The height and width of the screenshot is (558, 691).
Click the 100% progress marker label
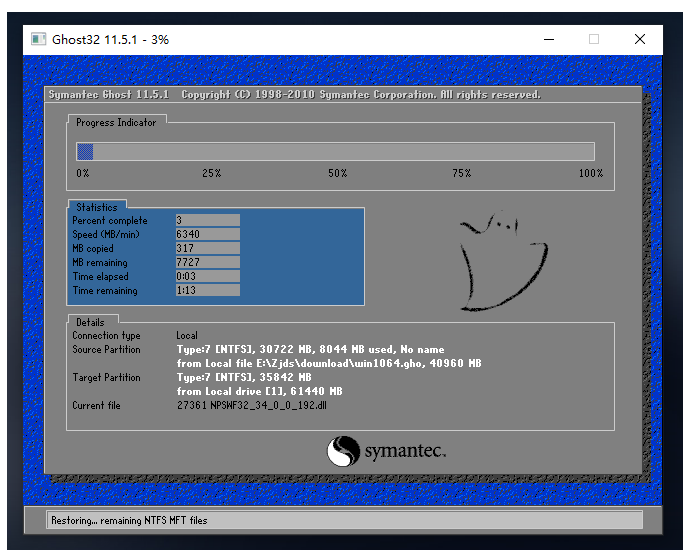pyautogui.click(x=591, y=173)
